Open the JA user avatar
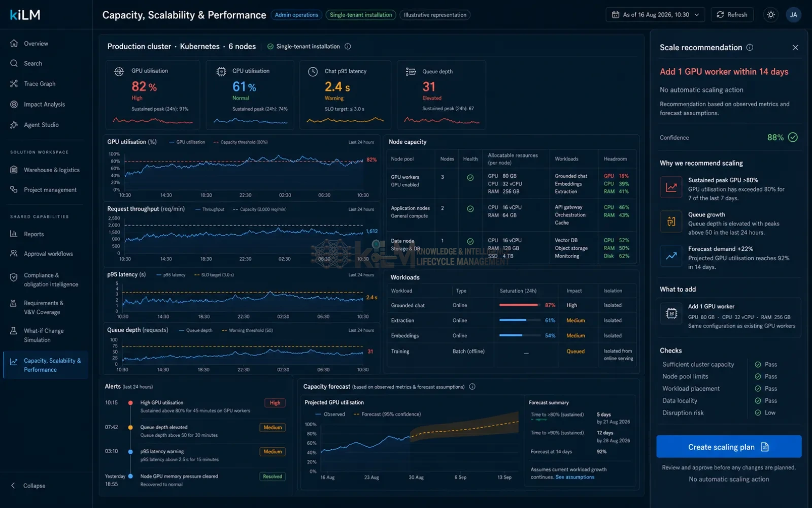This screenshot has height=508, width=812. [x=793, y=15]
